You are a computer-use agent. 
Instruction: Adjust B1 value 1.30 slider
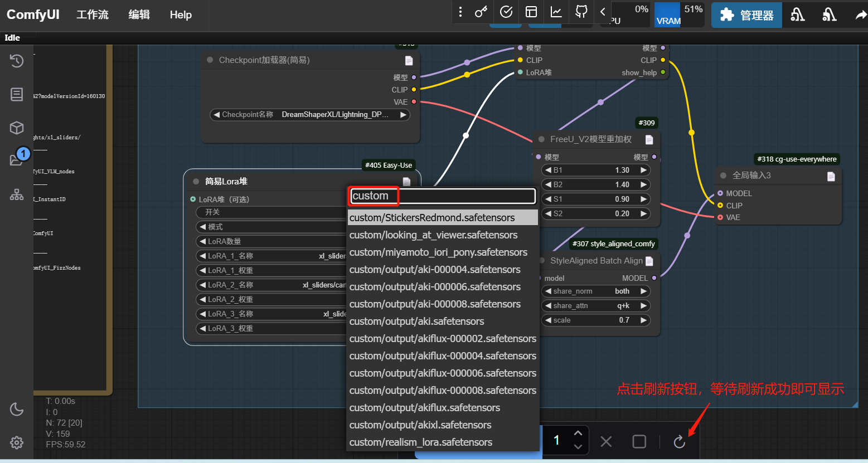596,170
